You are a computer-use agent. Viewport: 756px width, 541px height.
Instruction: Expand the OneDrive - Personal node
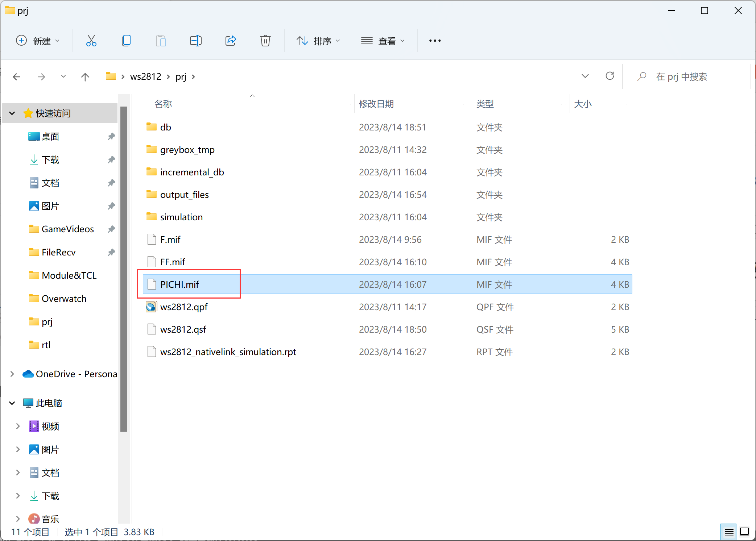pyautogui.click(x=12, y=374)
